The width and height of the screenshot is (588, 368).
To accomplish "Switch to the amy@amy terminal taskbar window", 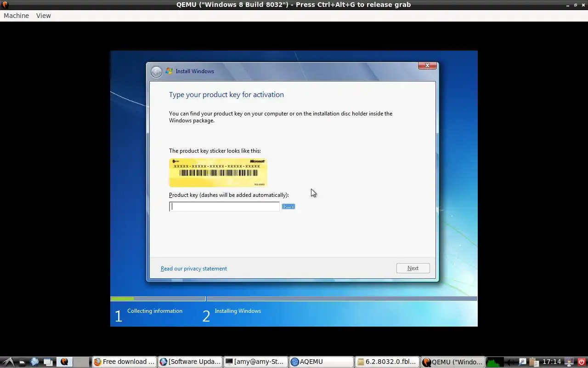I will (256, 362).
